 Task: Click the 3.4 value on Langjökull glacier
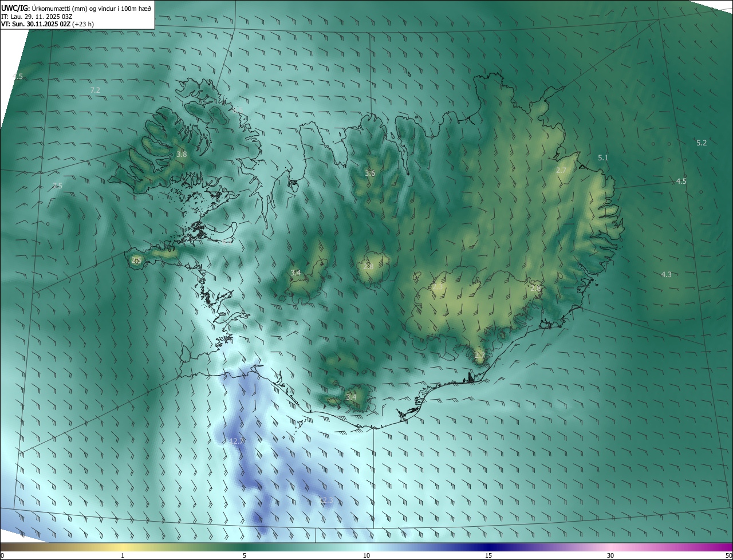(295, 273)
